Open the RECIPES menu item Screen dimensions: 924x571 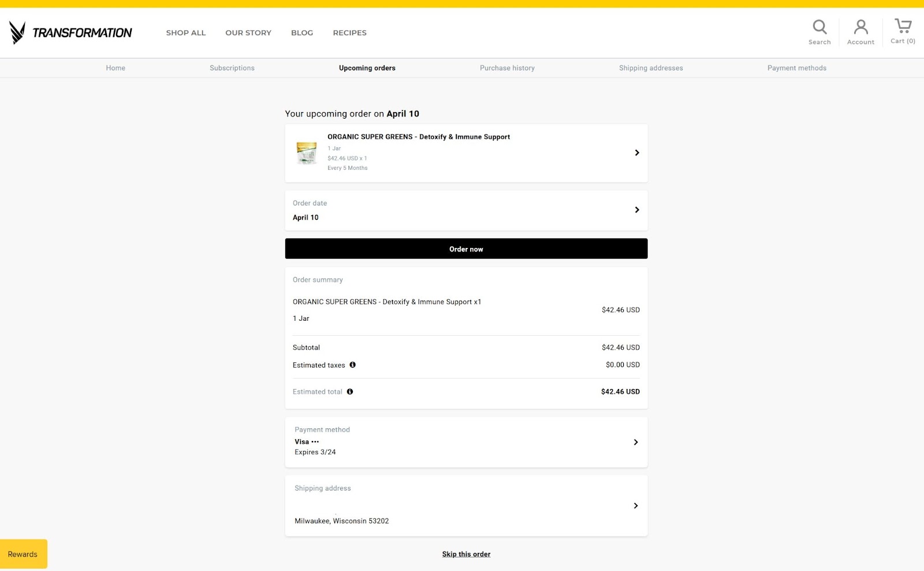(350, 33)
